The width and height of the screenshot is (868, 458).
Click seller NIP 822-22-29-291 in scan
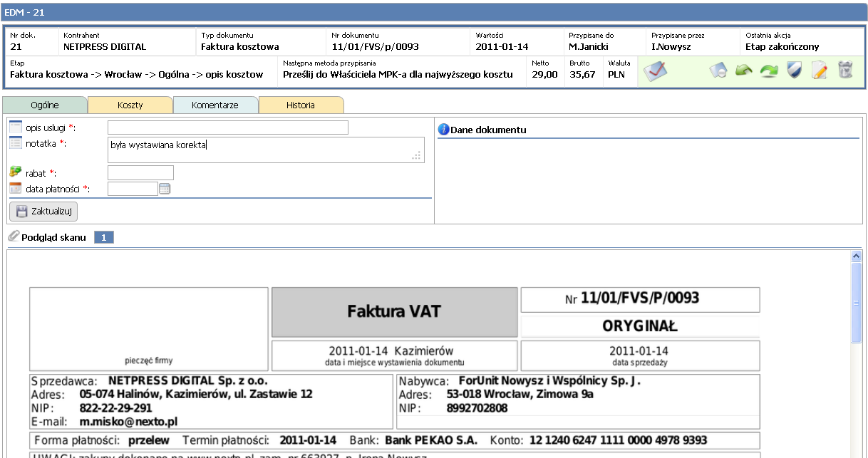coord(115,408)
